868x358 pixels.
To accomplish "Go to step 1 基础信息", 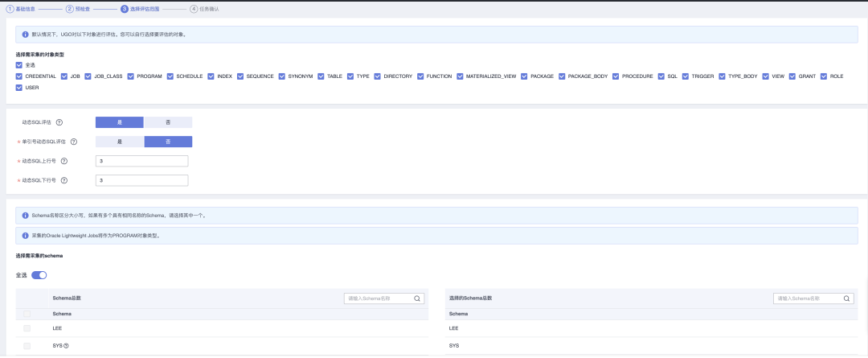I will 21,9.
